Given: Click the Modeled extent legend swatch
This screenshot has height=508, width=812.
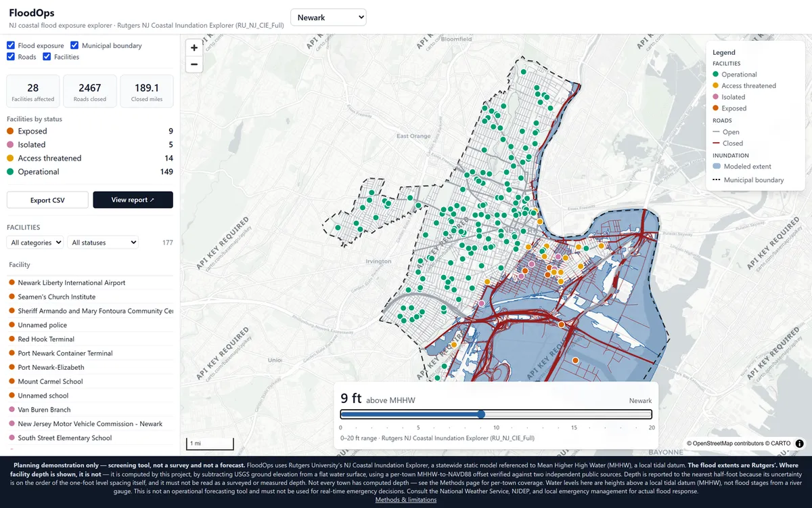Looking at the screenshot, I should [x=716, y=166].
